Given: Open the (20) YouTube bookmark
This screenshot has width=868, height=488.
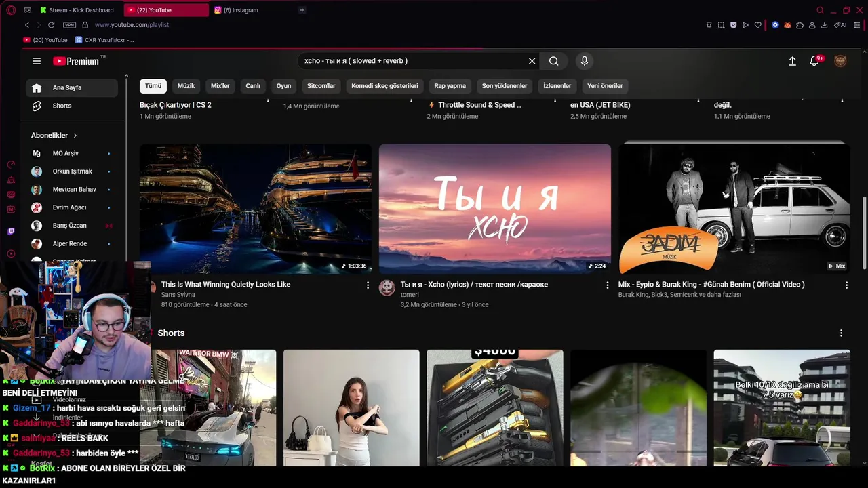Looking at the screenshot, I should tap(45, 40).
